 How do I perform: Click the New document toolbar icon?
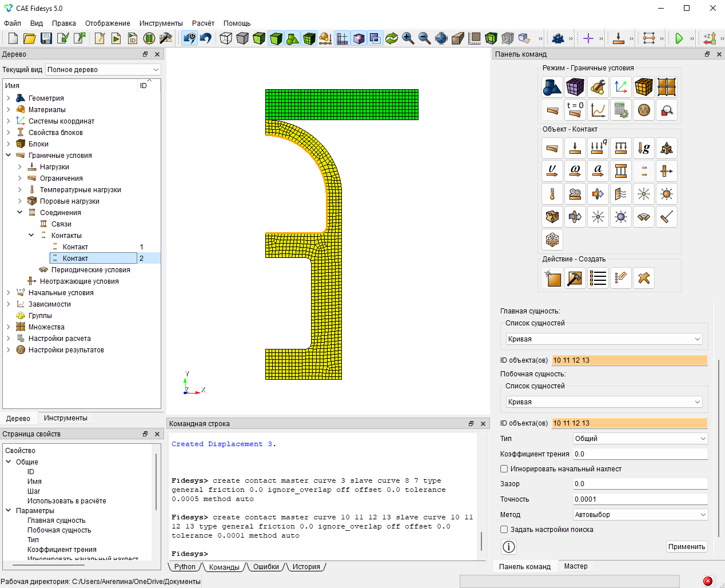(13, 38)
